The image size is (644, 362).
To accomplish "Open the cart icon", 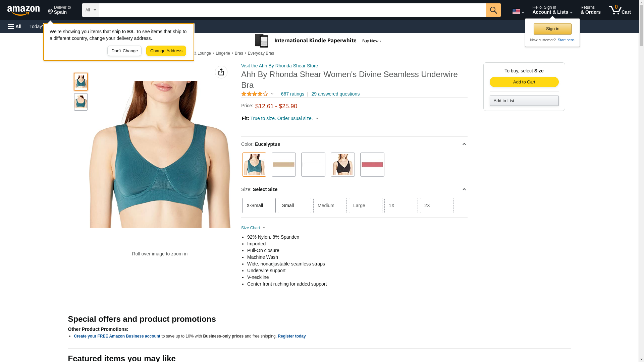I will pyautogui.click(x=620, y=10).
